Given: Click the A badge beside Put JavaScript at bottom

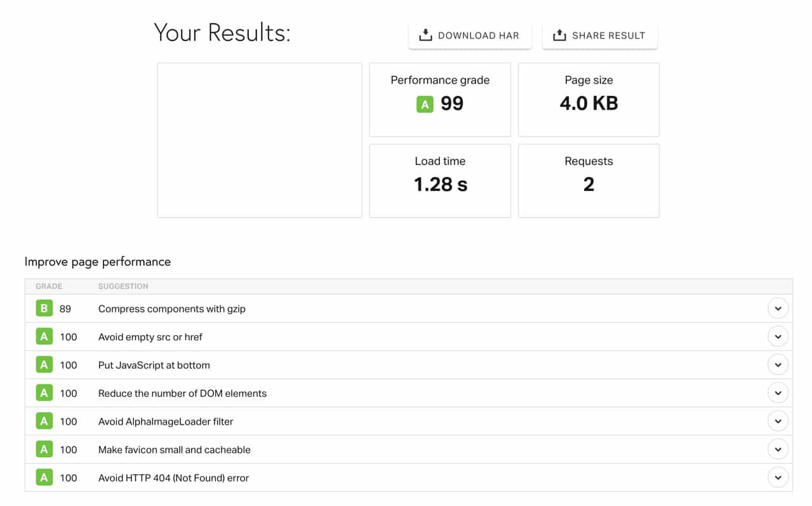Looking at the screenshot, I should 44,364.
